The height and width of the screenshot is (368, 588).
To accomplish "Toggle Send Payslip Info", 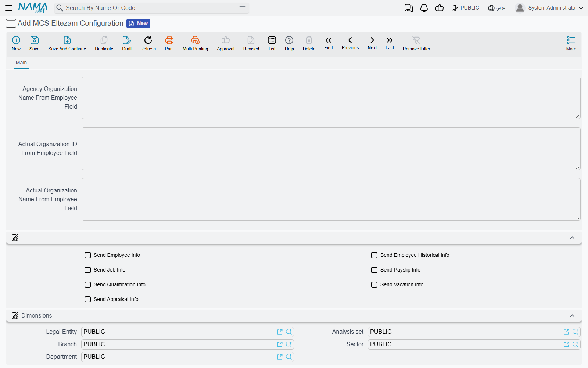I will 374,270.
